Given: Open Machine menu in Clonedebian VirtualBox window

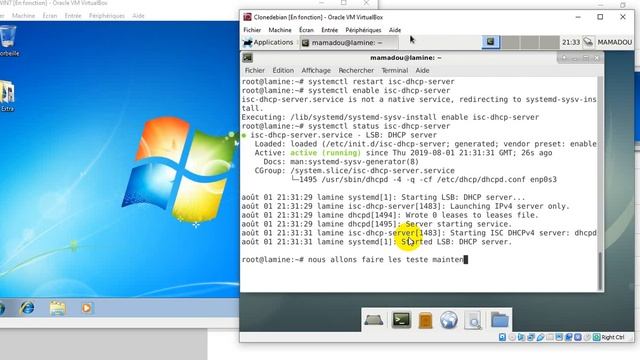Looking at the screenshot, I should tap(280, 30).
